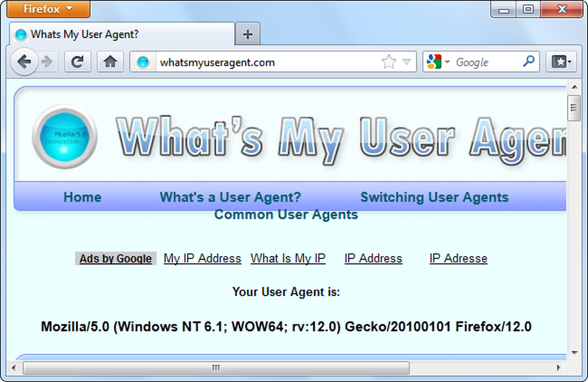Bookmark this page with the star icon
This screenshot has width=588, height=382.
point(389,62)
